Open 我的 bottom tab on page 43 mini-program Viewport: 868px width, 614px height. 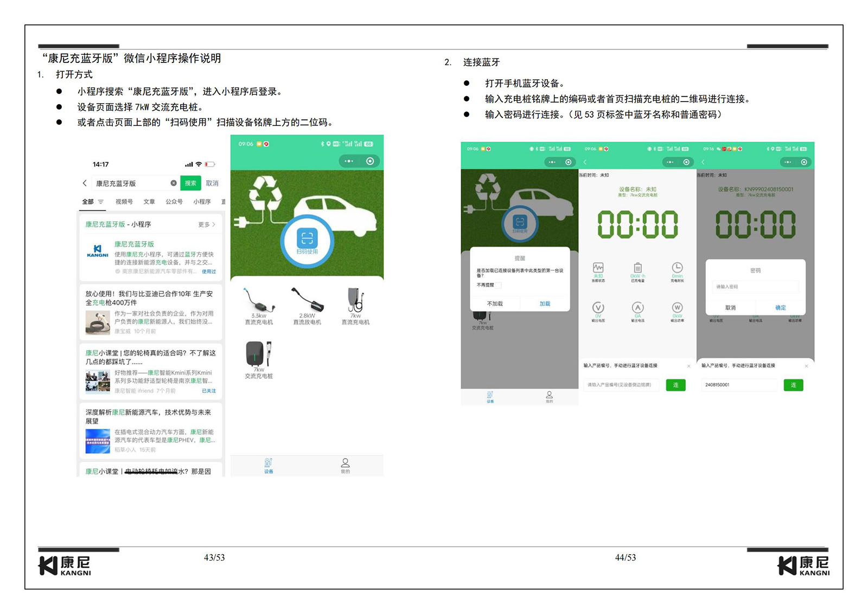pyautogui.click(x=345, y=466)
